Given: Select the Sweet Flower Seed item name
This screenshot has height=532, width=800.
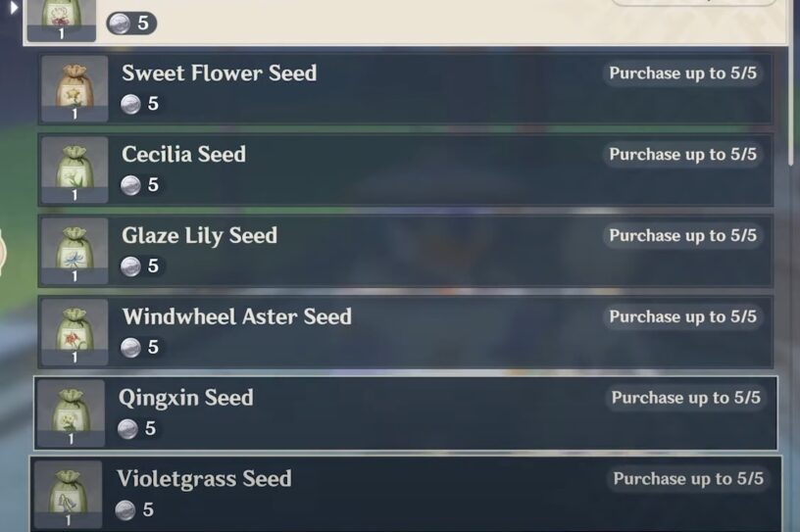Looking at the screenshot, I should pos(219,73).
